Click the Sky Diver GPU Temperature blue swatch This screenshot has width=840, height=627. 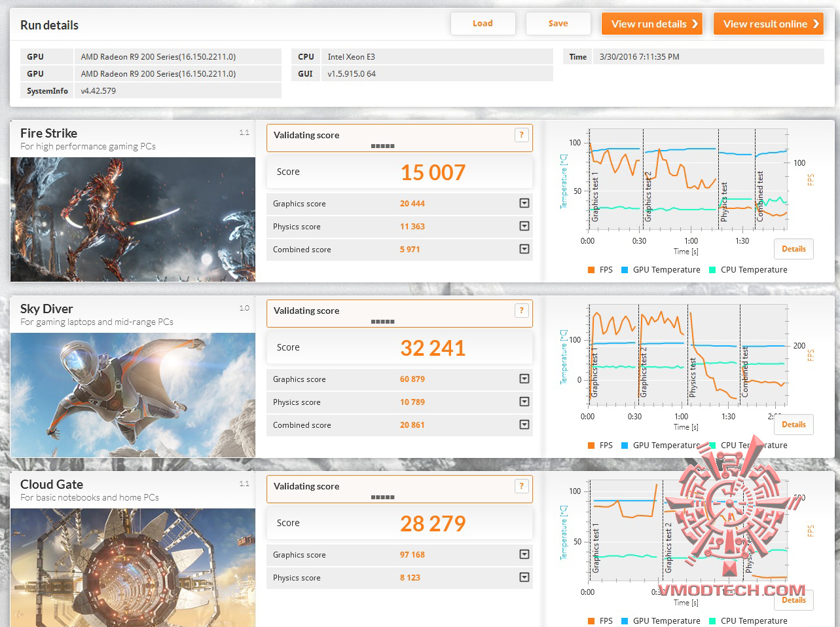[x=625, y=446]
